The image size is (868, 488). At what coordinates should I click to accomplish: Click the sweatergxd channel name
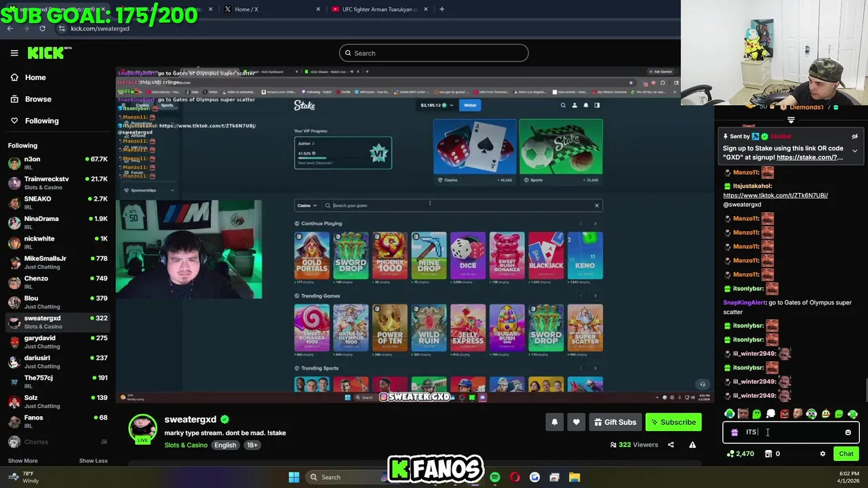[190, 420]
